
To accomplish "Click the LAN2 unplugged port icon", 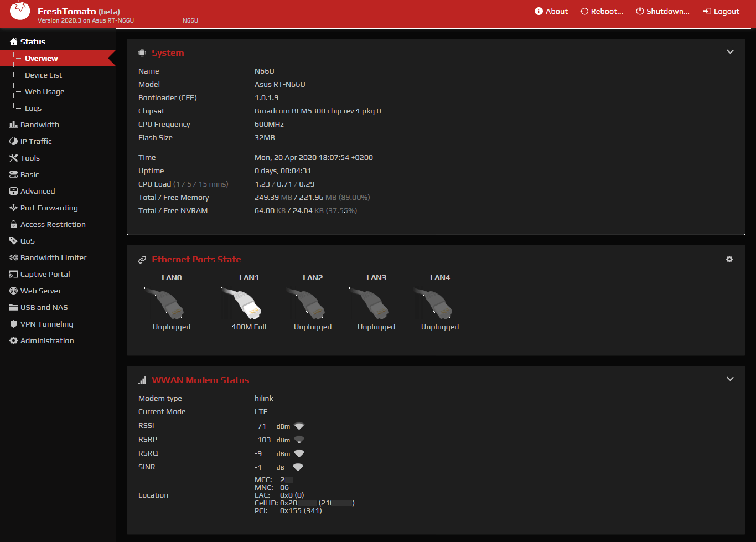I will pyautogui.click(x=305, y=303).
